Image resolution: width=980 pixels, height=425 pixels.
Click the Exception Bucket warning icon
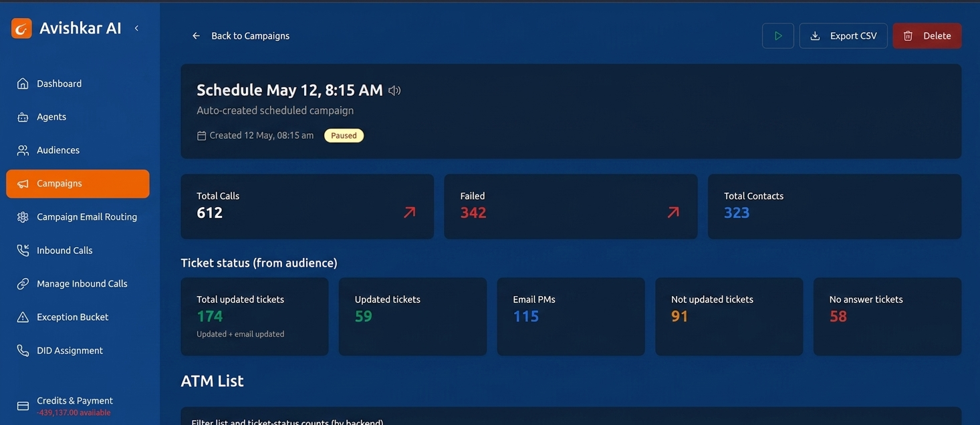coord(23,317)
